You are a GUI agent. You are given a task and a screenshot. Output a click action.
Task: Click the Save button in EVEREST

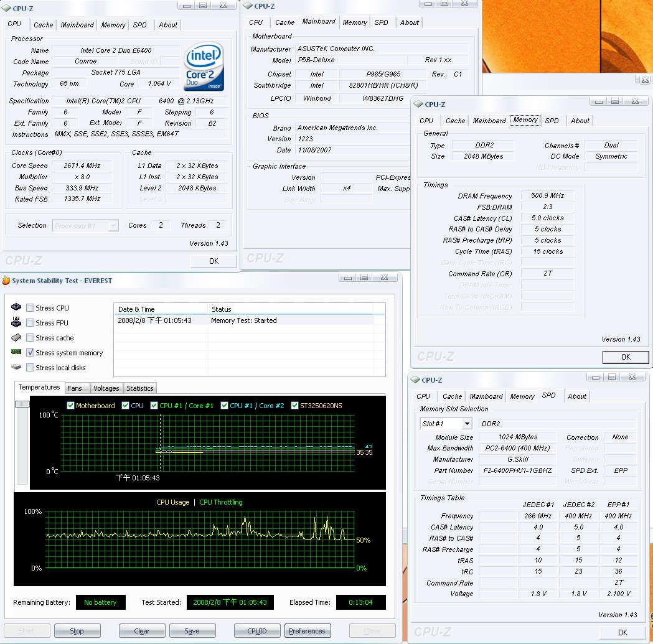point(192,631)
